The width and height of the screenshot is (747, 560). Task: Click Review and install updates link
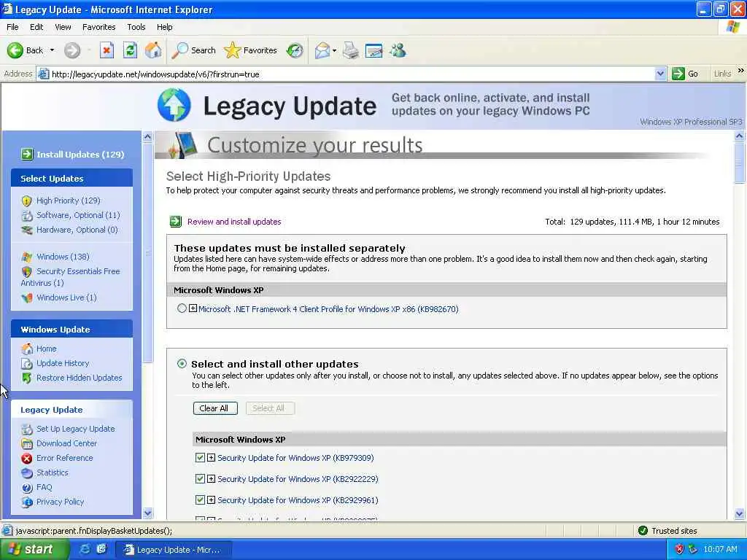click(234, 222)
